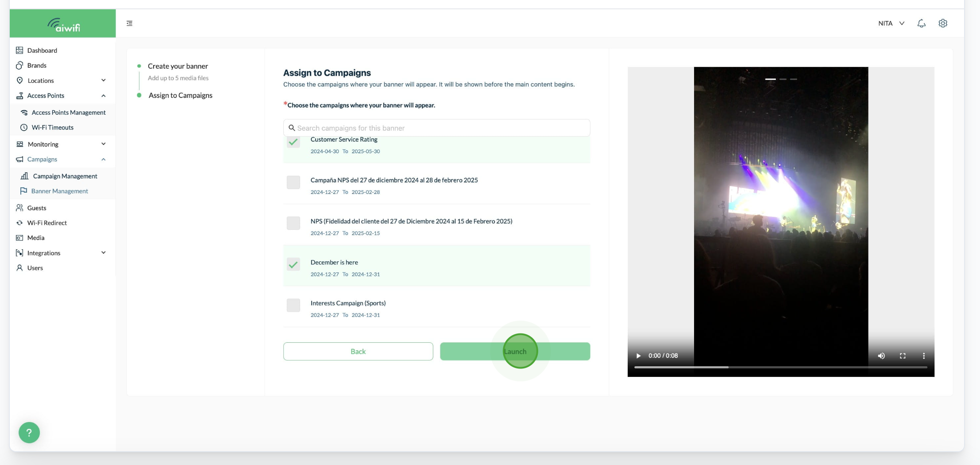Open the NITA account dropdown
The height and width of the screenshot is (465, 980).
[891, 23]
